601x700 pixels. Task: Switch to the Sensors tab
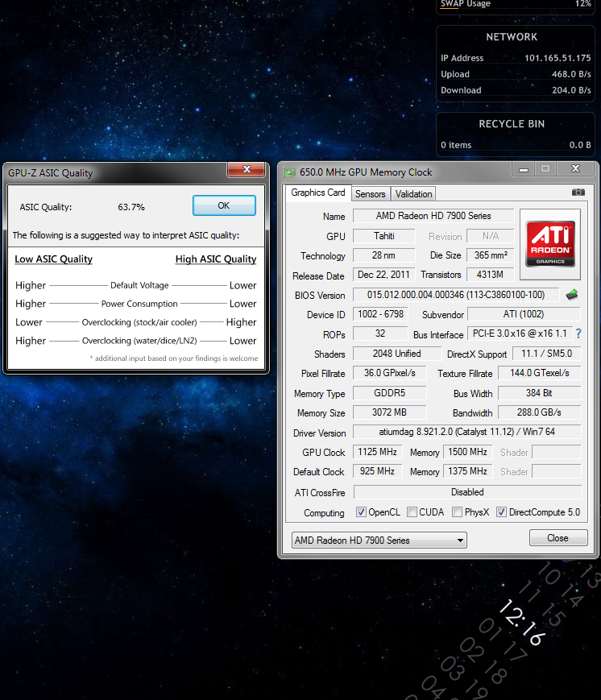pos(370,194)
